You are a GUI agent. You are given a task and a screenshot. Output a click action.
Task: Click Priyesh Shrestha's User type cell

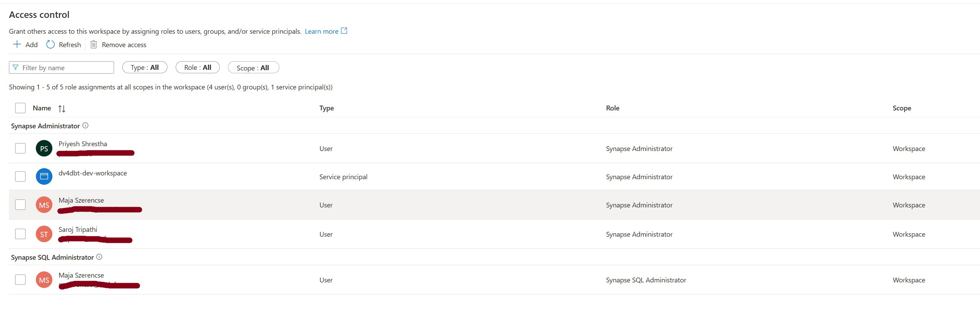click(326, 149)
